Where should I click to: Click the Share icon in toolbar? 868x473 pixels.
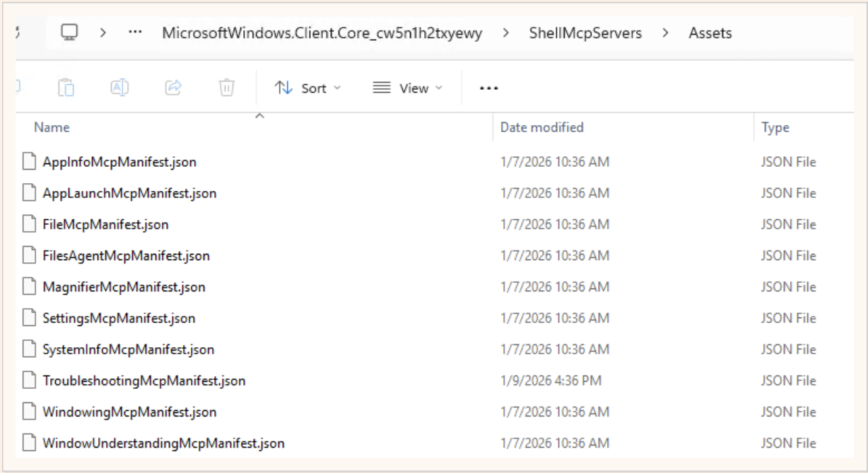tap(172, 88)
